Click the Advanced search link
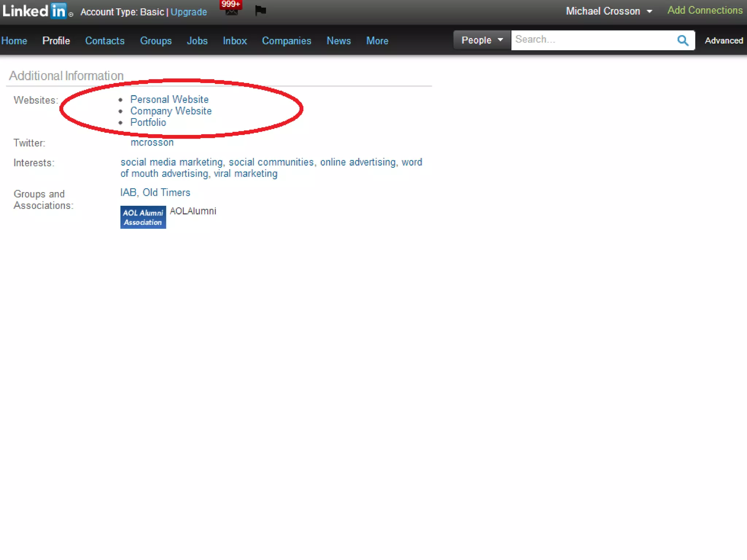 point(724,41)
